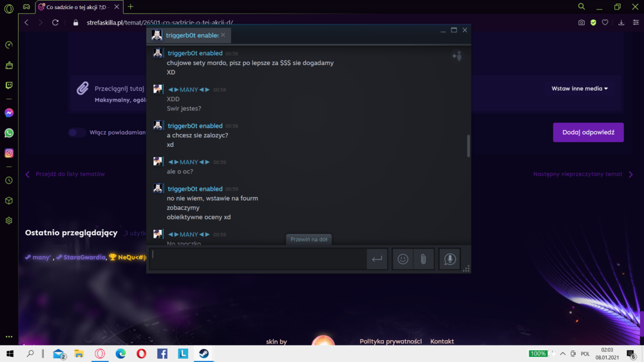Image resolution: width=644 pixels, height=362 pixels.
Task: Start voice chat with the microphone button
Action: 450,259
